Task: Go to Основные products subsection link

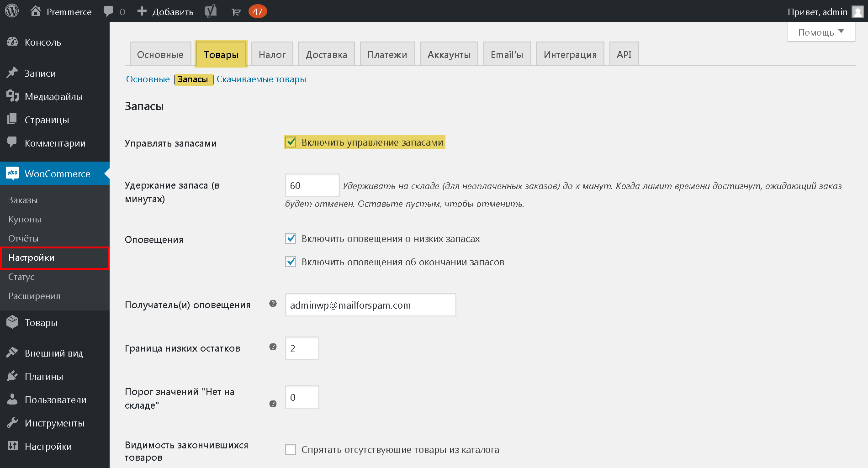Action: pos(148,79)
